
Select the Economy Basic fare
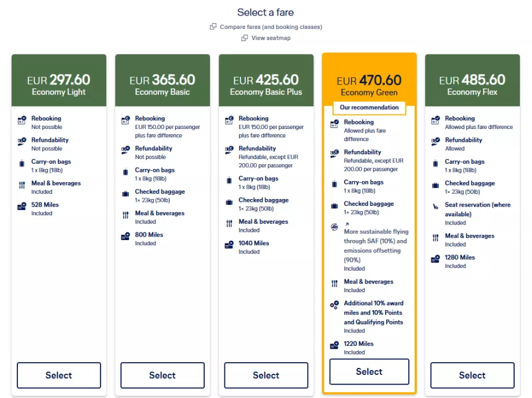pos(162,375)
